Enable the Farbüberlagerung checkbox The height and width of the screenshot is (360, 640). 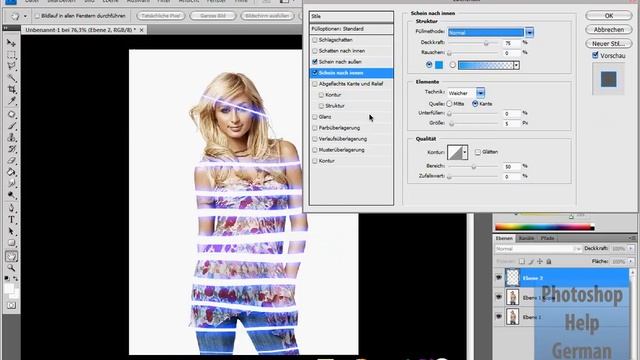pos(315,128)
